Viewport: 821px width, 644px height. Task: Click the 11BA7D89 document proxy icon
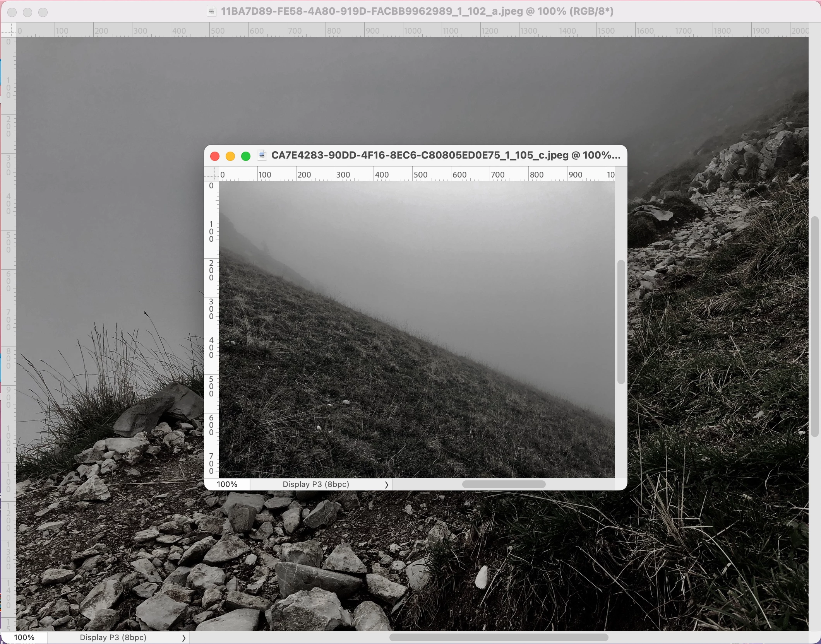pyautogui.click(x=211, y=11)
